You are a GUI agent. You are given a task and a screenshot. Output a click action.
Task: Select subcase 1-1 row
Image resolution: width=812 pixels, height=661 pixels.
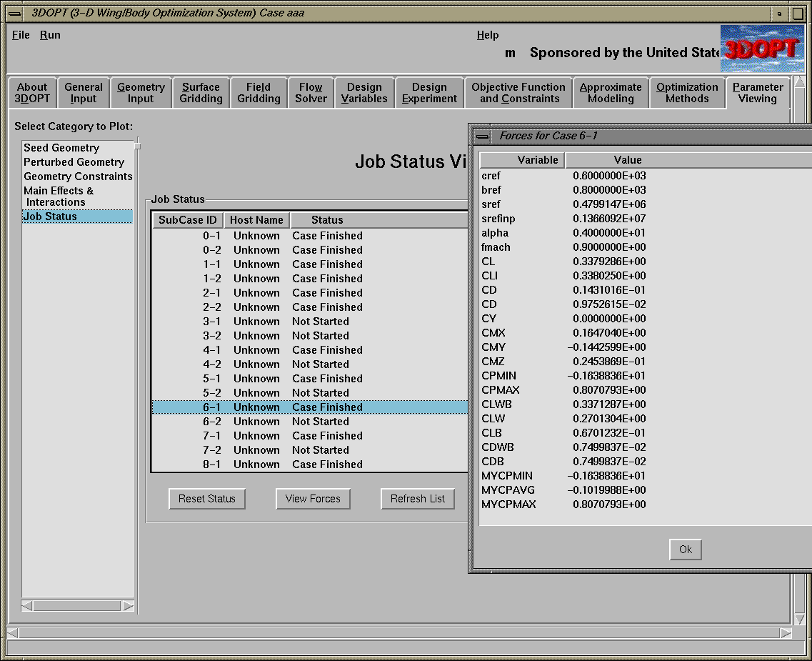(310, 264)
